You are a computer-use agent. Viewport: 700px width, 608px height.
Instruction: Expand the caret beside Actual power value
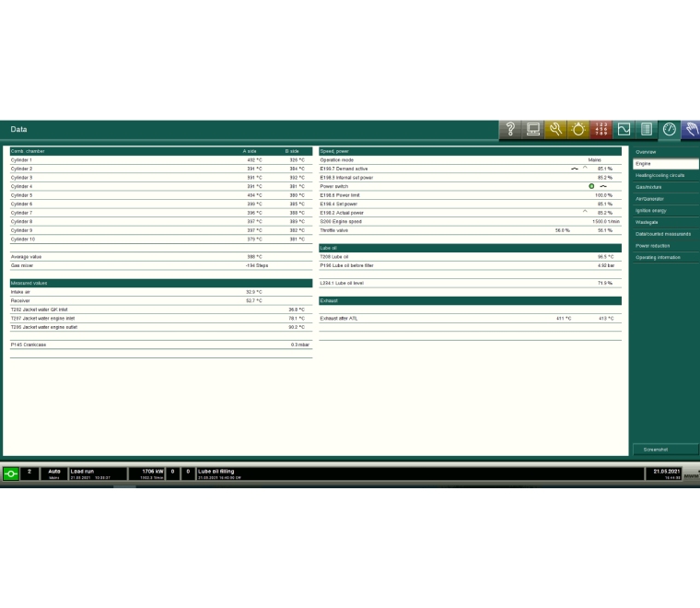(x=584, y=212)
